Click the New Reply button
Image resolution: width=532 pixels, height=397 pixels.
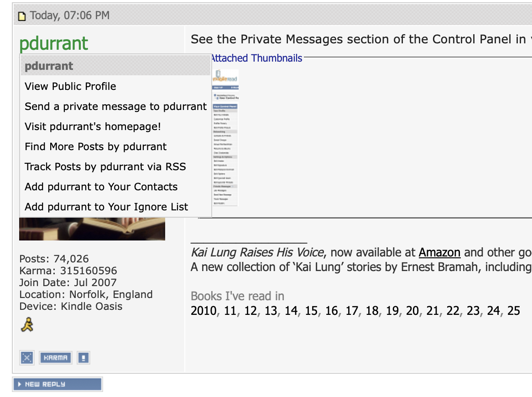[57, 384]
